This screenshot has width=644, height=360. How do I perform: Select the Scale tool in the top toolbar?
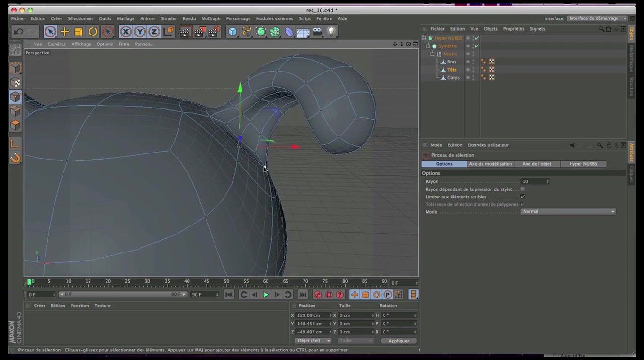pyautogui.click(x=79, y=32)
